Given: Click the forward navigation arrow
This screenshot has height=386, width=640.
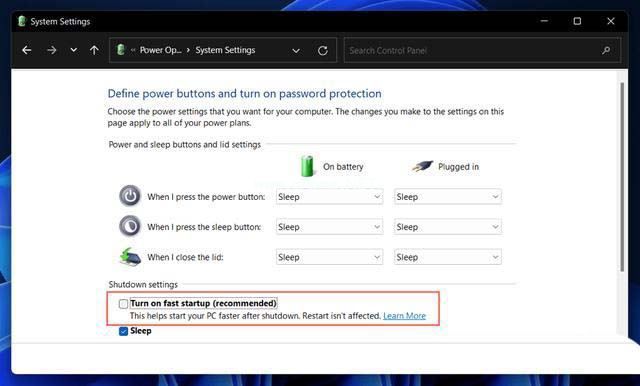Looking at the screenshot, I should (52, 50).
